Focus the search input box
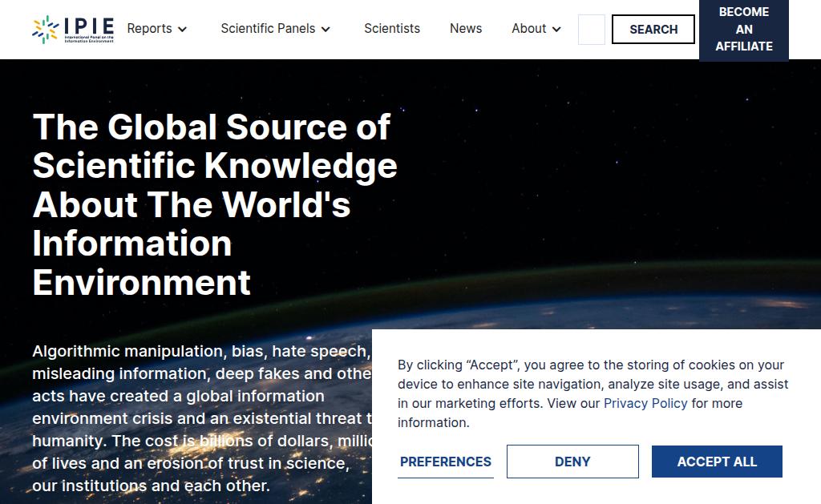Screen dimensions: 821x504 [592, 30]
